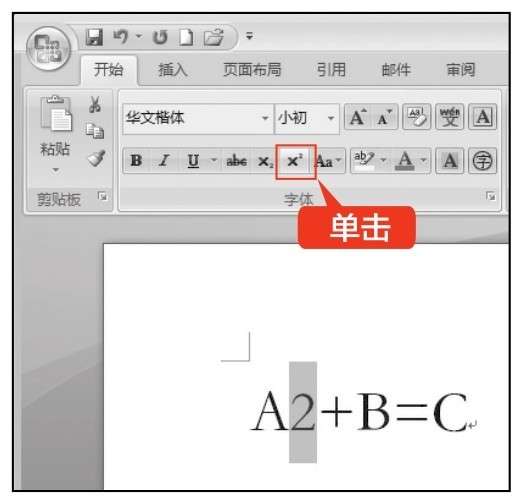Image resolution: width=522 pixels, height=503 pixels.
Task: Open the round Office button menu
Action: tap(49, 48)
